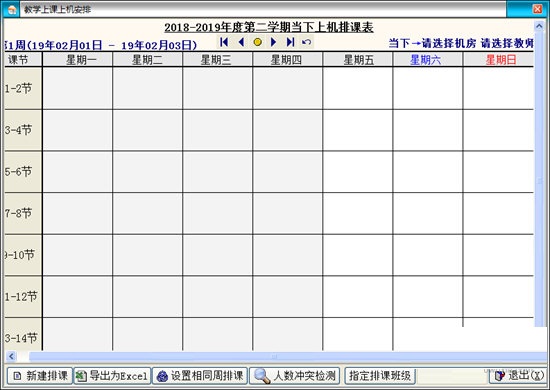
Task: Click the yellow current-week circle
Action: [x=257, y=42]
